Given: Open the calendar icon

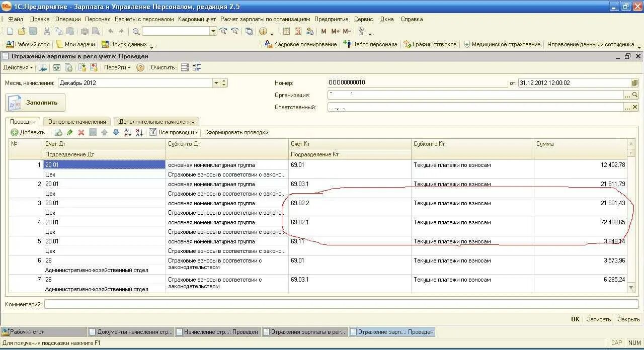Looking at the screenshot, I should coord(298,31).
